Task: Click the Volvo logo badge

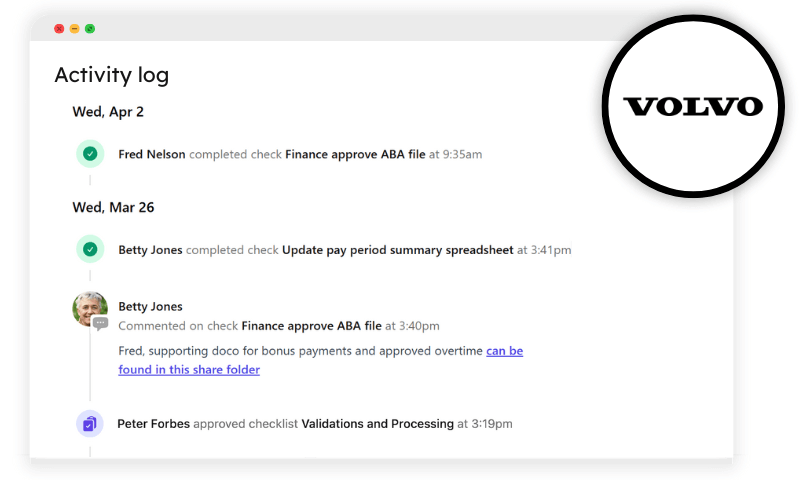Action: click(x=693, y=106)
